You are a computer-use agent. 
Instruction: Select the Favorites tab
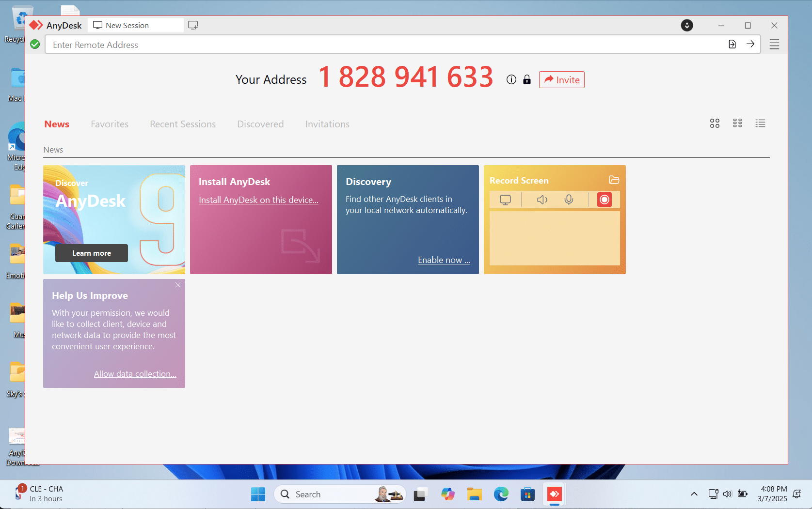(110, 124)
